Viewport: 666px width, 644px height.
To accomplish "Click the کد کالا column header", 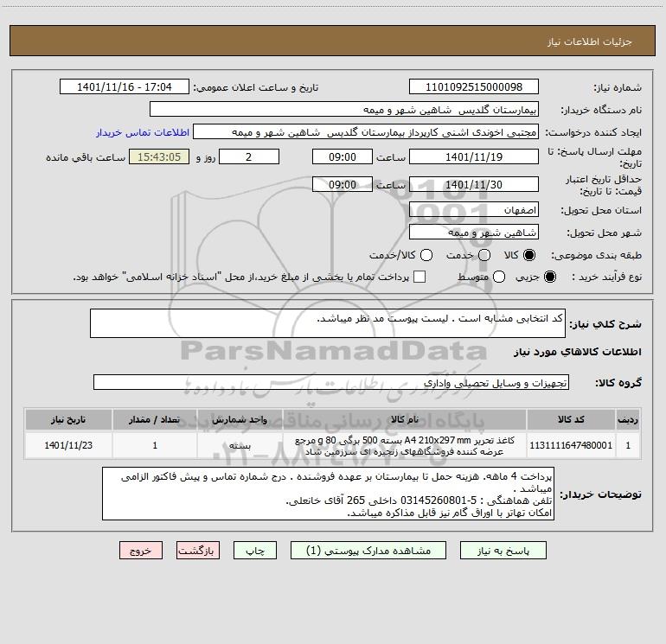I will 571,419.
